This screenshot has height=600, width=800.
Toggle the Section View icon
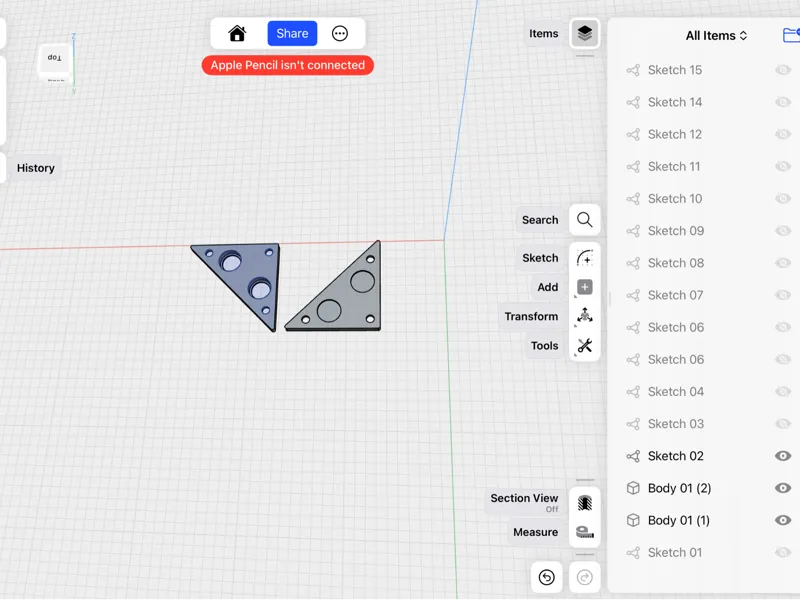click(x=585, y=503)
